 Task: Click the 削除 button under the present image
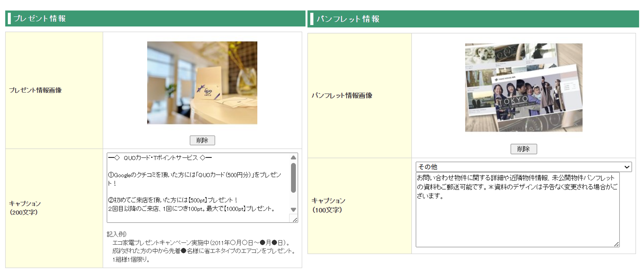202,140
